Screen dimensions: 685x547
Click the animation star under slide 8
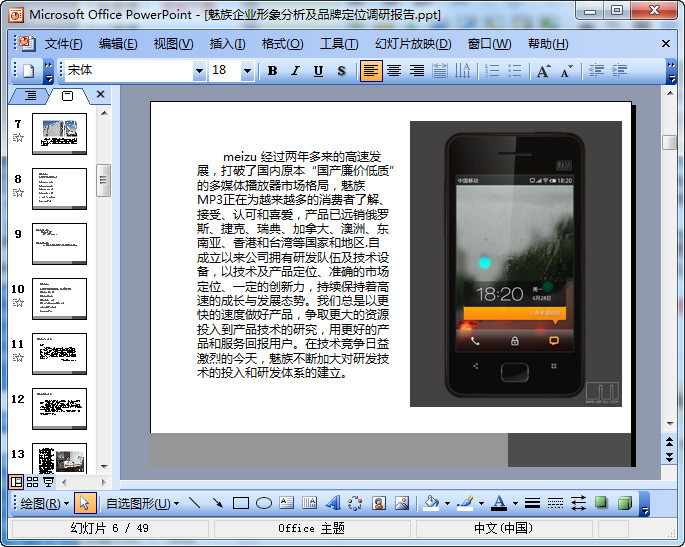[x=18, y=193]
